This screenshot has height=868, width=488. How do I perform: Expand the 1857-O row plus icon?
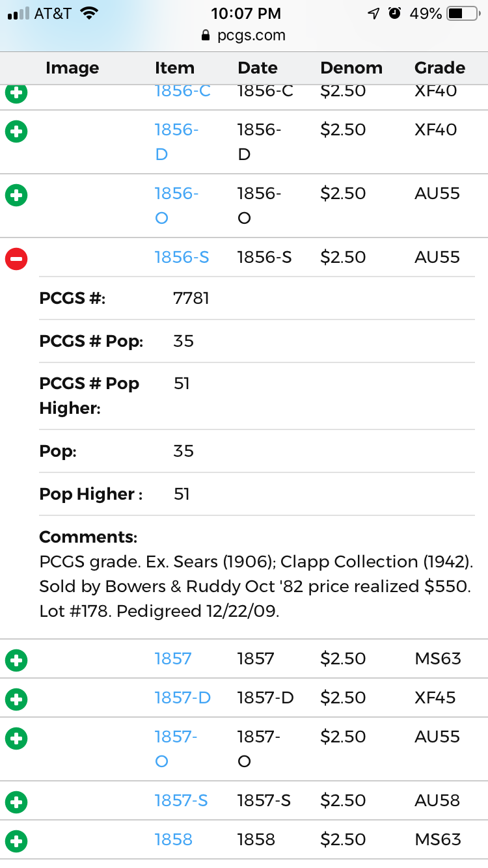tap(16, 739)
